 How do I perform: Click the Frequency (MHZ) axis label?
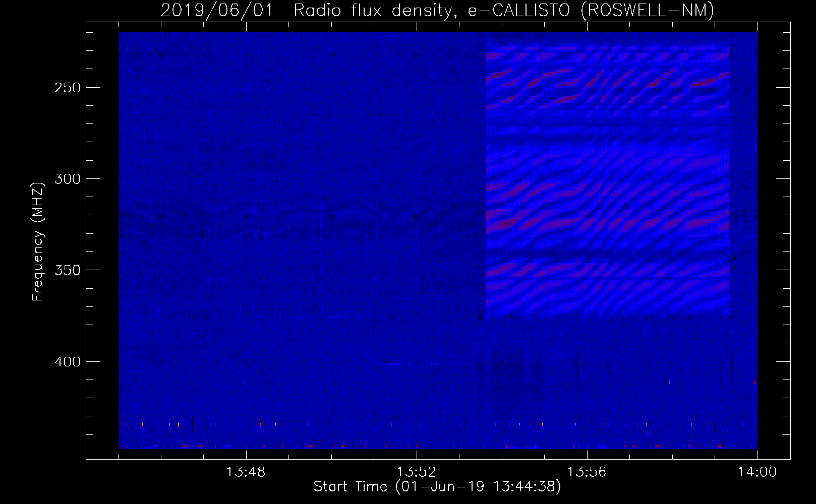(x=38, y=242)
